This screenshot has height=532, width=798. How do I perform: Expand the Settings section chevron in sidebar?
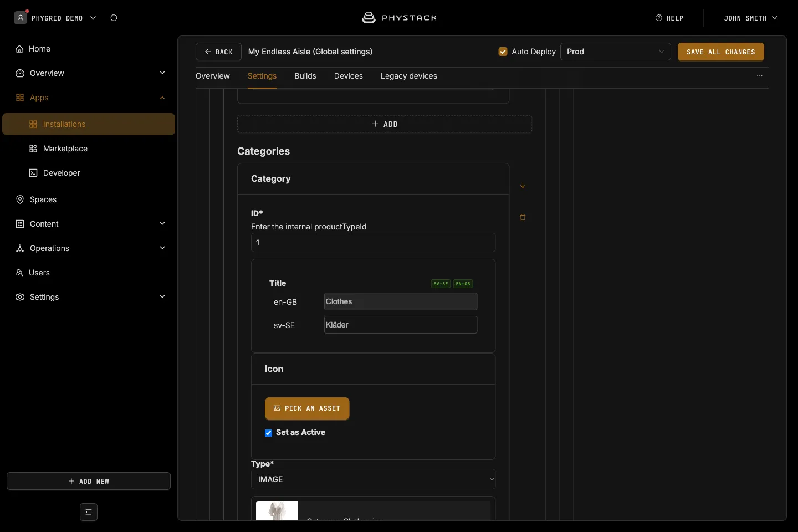click(162, 297)
